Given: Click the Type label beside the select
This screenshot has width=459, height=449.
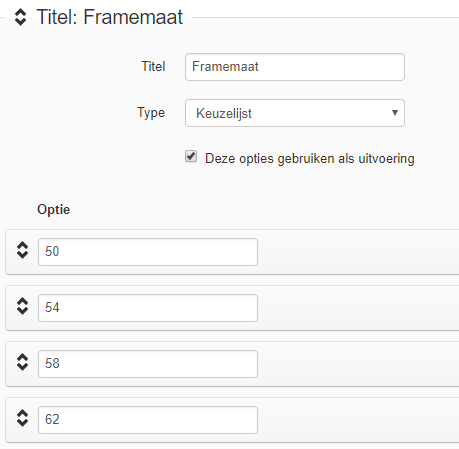Looking at the screenshot, I should [151, 113].
